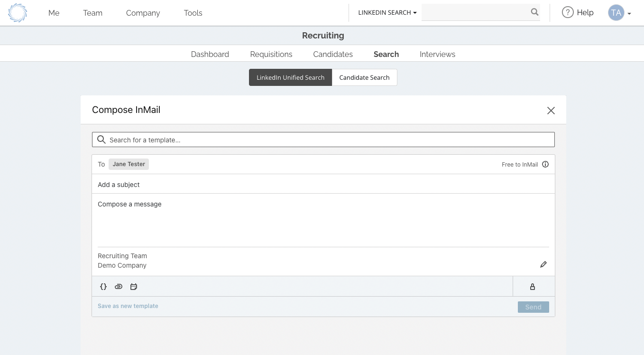Open the Company menu
Viewport: 644px width, 355px height.
143,13
